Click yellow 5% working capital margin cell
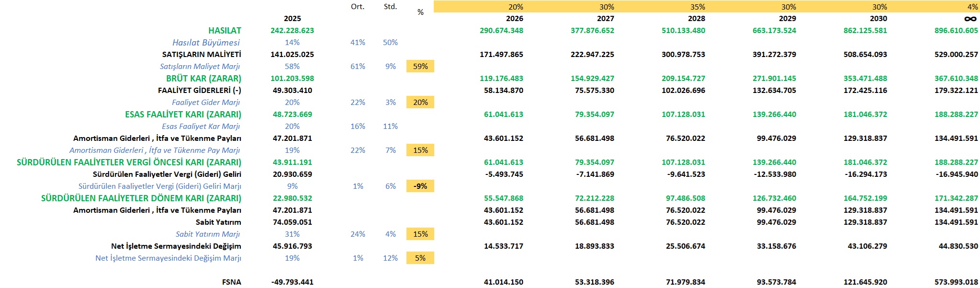The image size is (980, 288). (420, 258)
